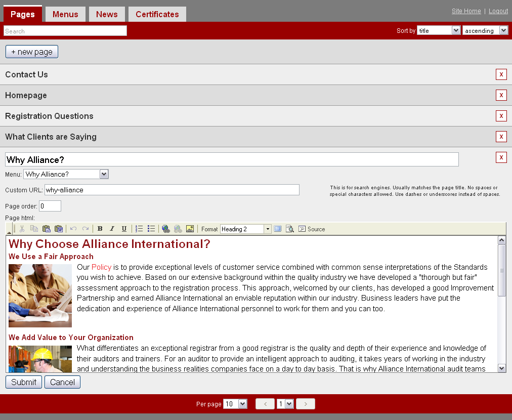Click the insert image icon
The image size is (512, 420).
(x=190, y=229)
